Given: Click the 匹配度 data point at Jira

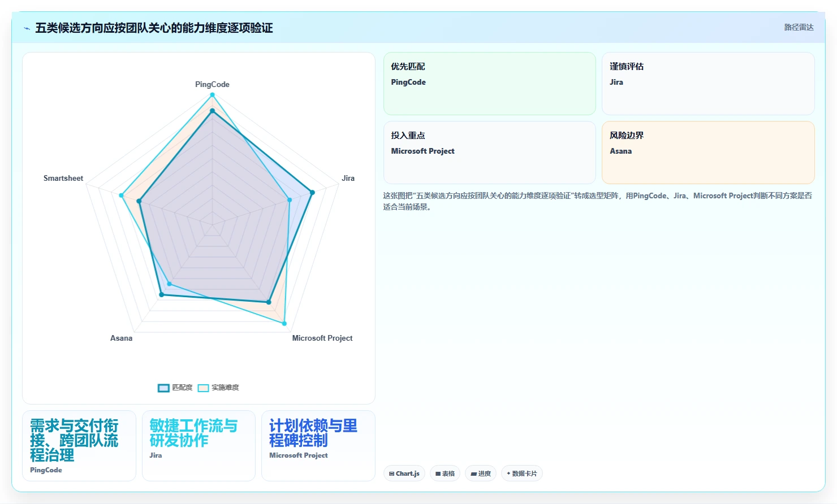Looking at the screenshot, I should click(x=312, y=192).
